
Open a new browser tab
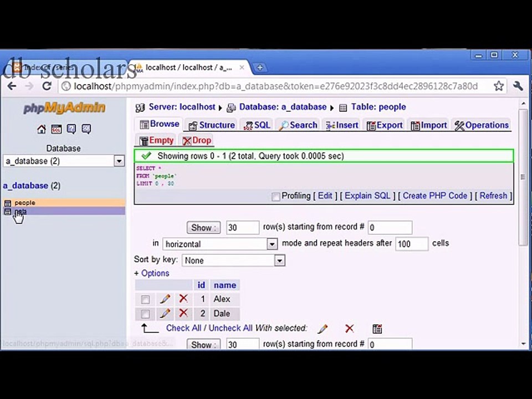coord(260,68)
